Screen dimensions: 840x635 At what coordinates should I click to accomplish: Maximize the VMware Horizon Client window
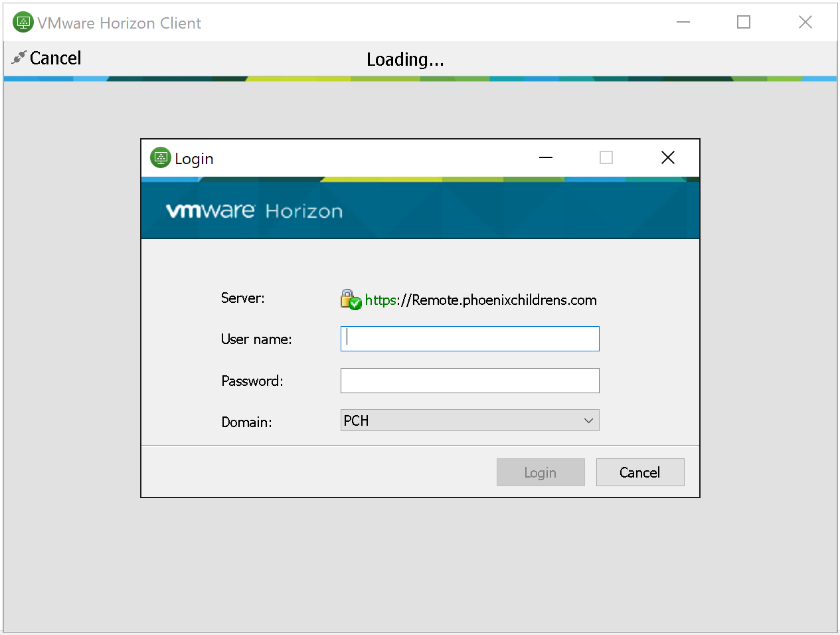click(744, 23)
